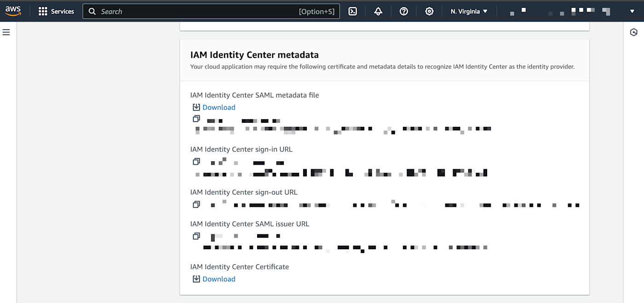Click the AWS logo
Viewport: 644px width, 303px height.
pyautogui.click(x=13, y=11)
